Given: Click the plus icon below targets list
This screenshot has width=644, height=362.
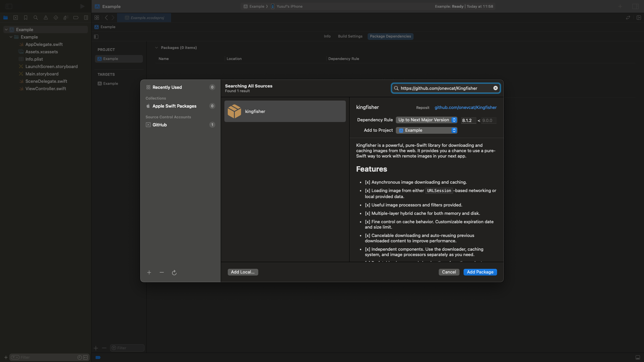Looking at the screenshot, I should (x=96, y=348).
